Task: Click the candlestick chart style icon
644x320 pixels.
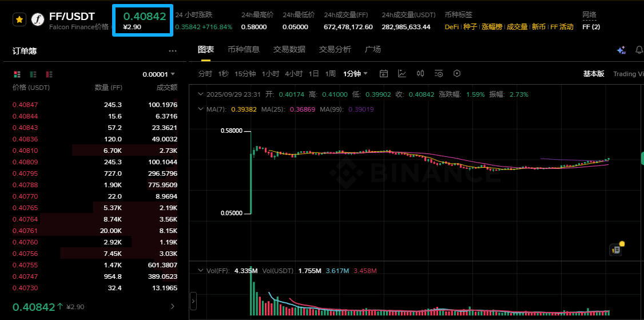Action: pyautogui.click(x=420, y=73)
